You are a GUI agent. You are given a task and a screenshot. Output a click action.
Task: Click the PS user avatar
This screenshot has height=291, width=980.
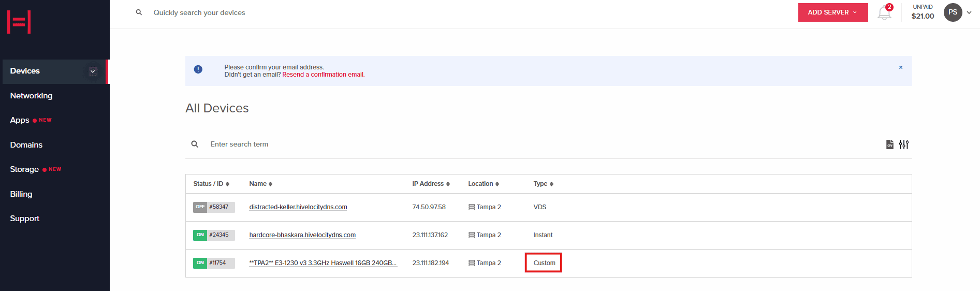pos(953,12)
